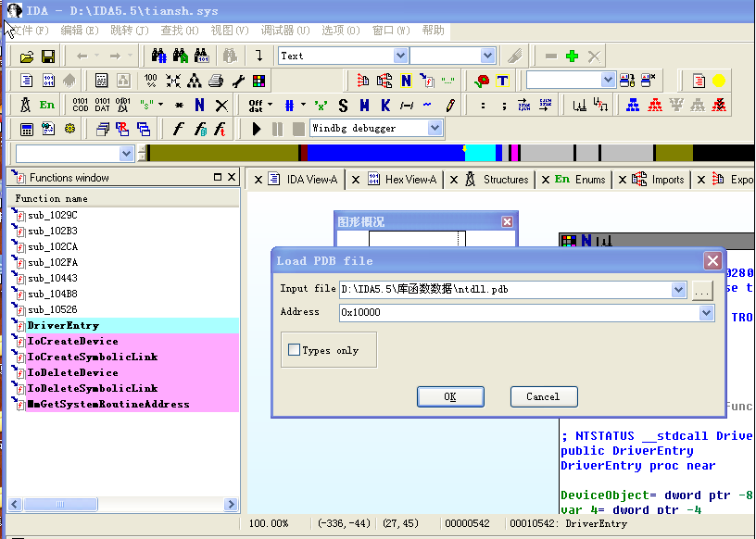756x539 pixels.
Task: Open a file with the folder icon
Action: [x=27, y=56]
